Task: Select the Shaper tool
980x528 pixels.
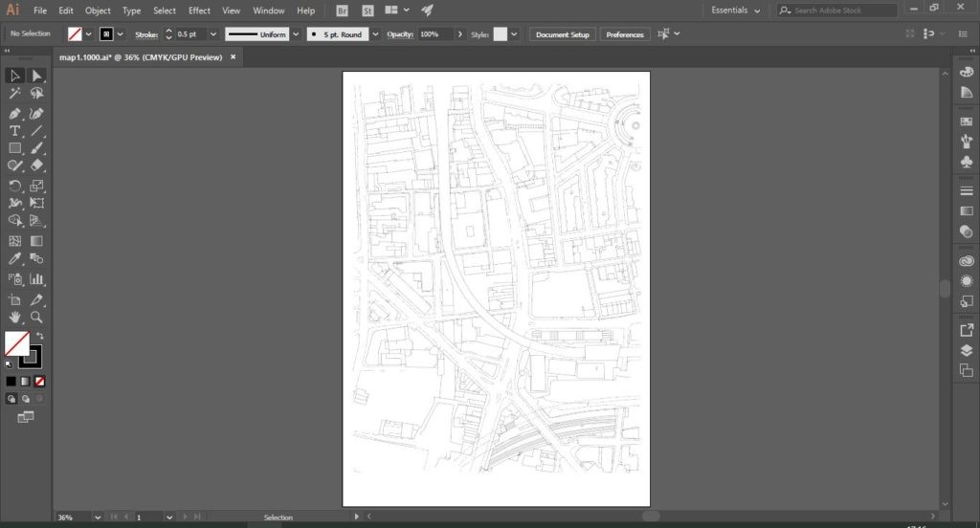Action: [14, 165]
